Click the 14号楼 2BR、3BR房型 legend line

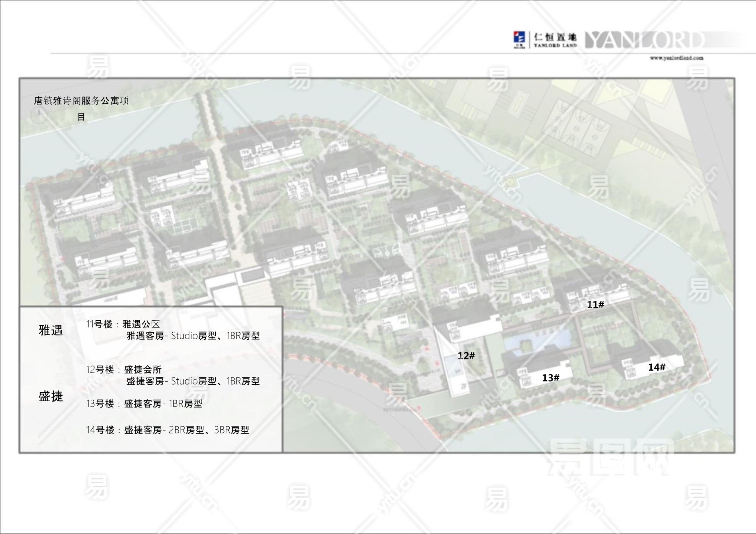(168, 430)
